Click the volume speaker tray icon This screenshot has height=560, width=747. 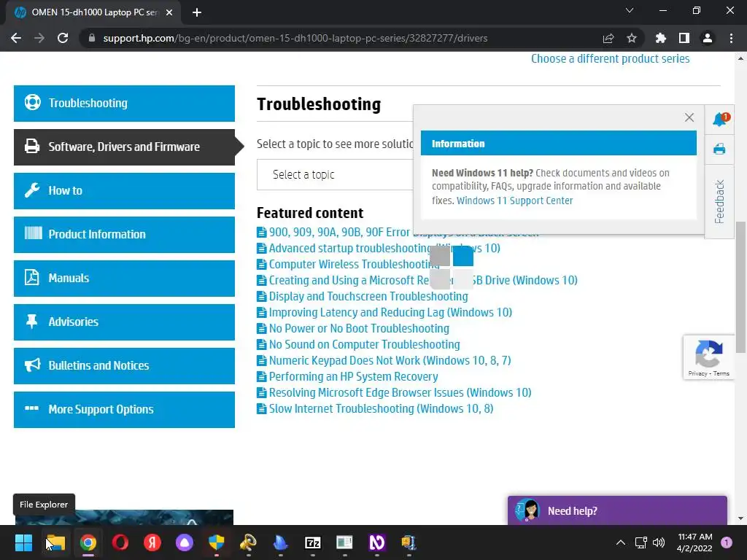(x=659, y=542)
